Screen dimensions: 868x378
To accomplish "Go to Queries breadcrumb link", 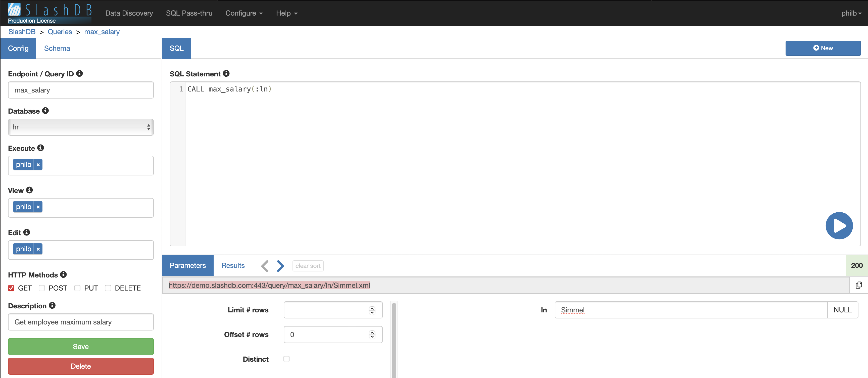I will [x=60, y=32].
